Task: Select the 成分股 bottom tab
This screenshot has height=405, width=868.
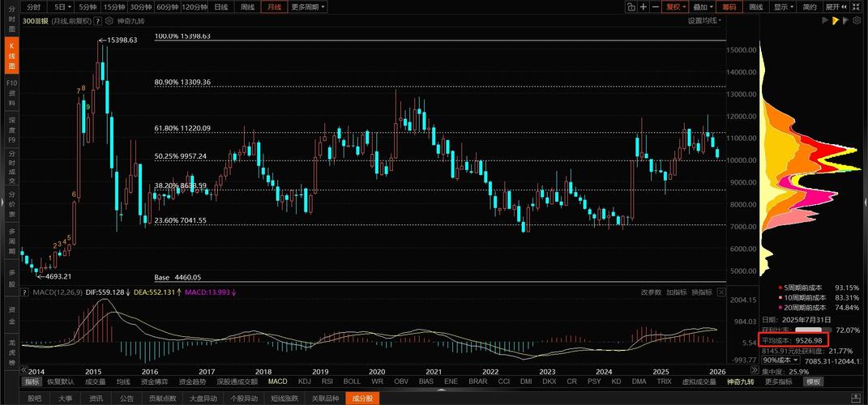Action: pos(362,398)
